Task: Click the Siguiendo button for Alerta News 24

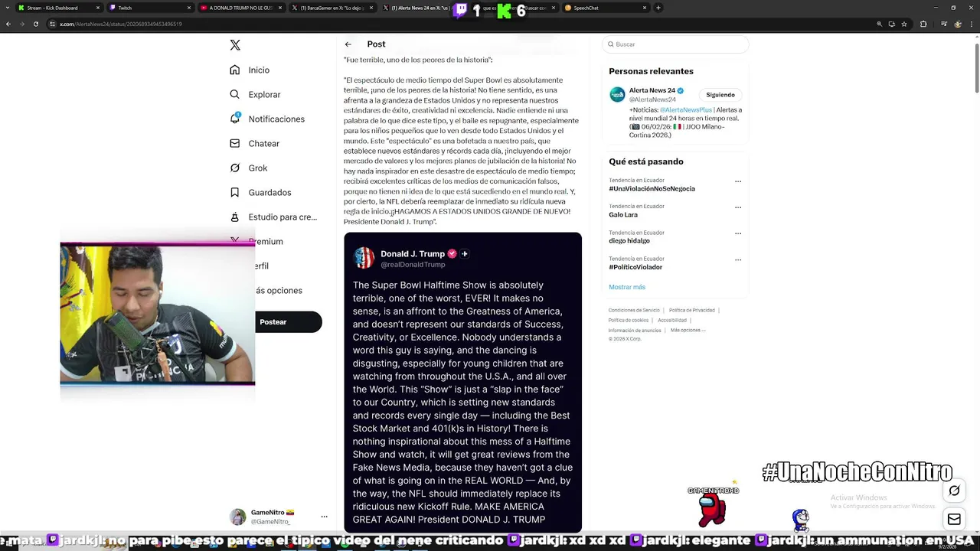Action: pyautogui.click(x=720, y=95)
